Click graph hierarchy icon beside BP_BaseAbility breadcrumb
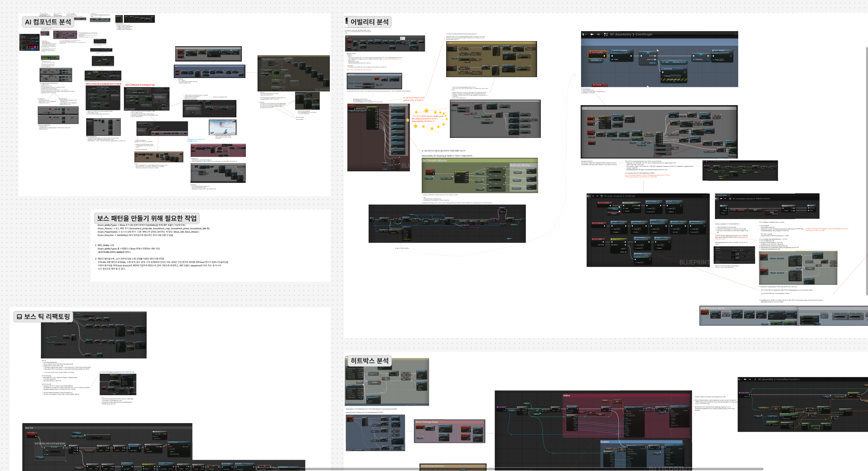Image resolution: width=868 pixels, height=471 pixels. [x=606, y=34]
